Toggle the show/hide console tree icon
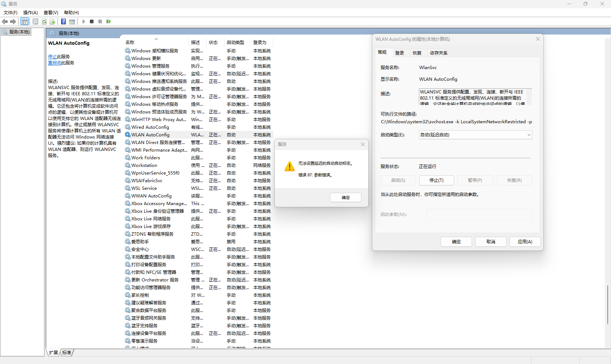The width and height of the screenshot is (611, 364). click(24, 21)
